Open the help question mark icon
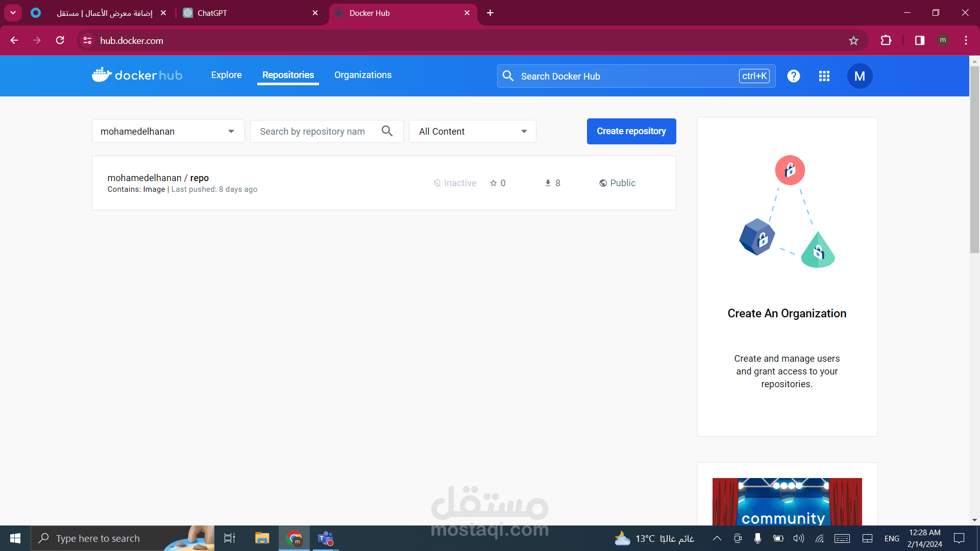Image resolution: width=980 pixels, height=551 pixels. pyautogui.click(x=794, y=76)
